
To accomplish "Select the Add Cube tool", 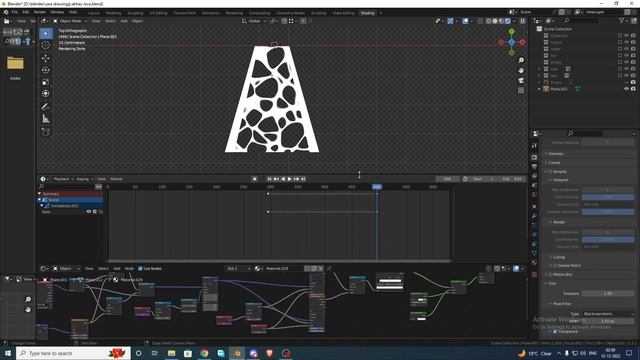I will click(x=46, y=132).
